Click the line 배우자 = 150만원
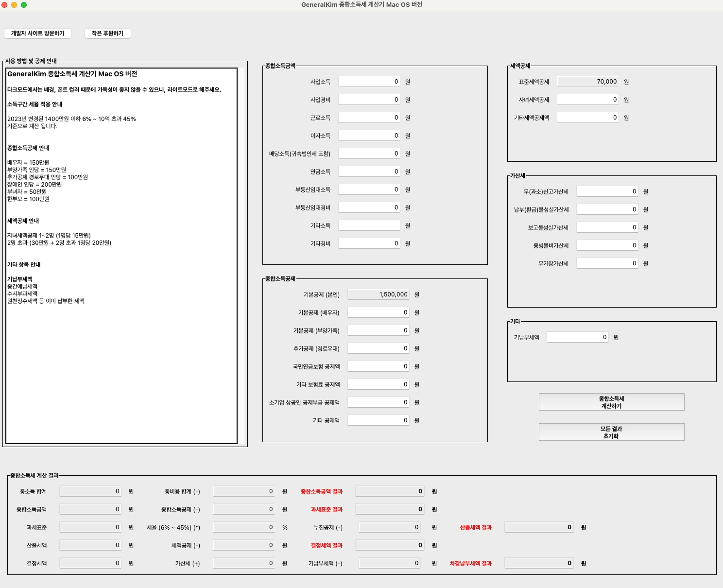Image resolution: width=723 pixels, height=588 pixels. [28, 162]
